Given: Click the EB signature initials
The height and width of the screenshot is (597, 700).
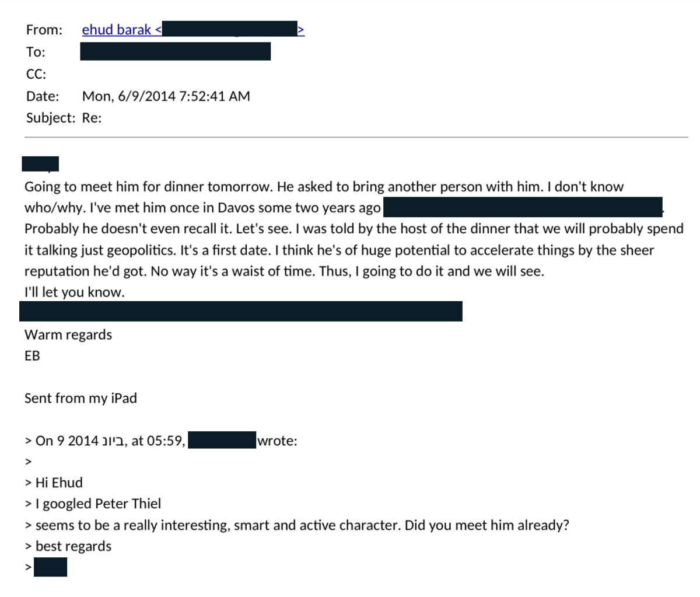Looking at the screenshot, I should 32,356.
